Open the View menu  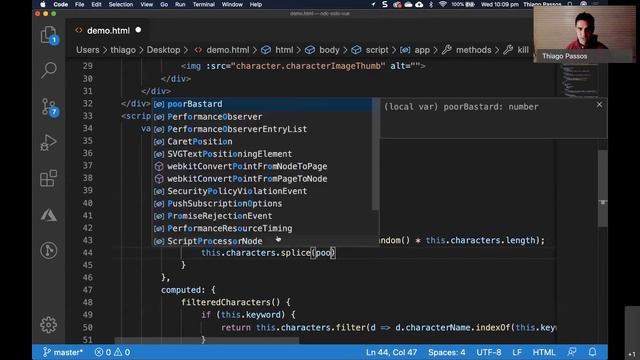[x=147, y=4]
